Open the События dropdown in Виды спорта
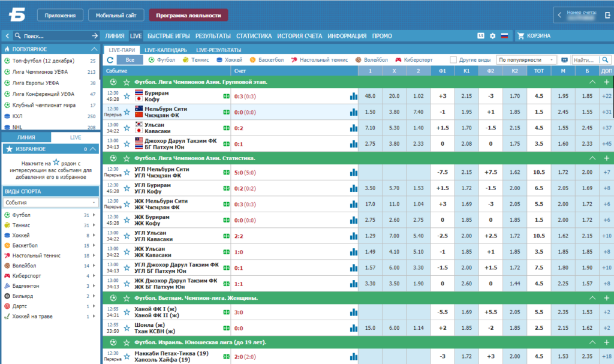 coord(50,203)
